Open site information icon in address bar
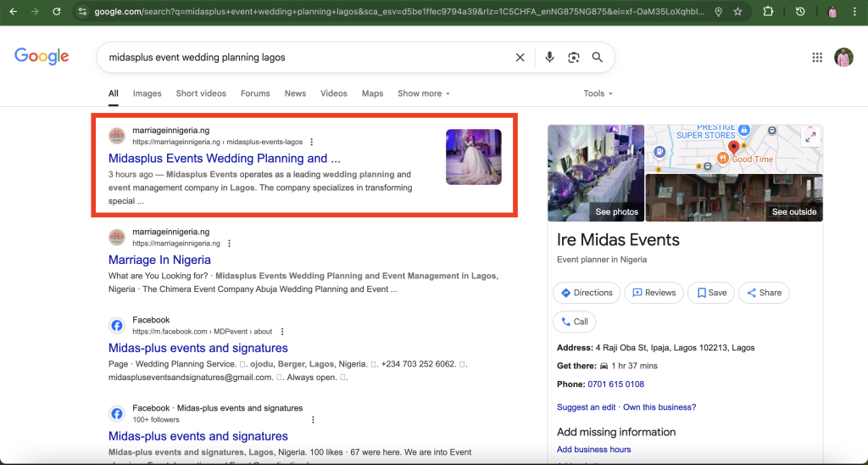Screen dimensions: 868x465 82,12
